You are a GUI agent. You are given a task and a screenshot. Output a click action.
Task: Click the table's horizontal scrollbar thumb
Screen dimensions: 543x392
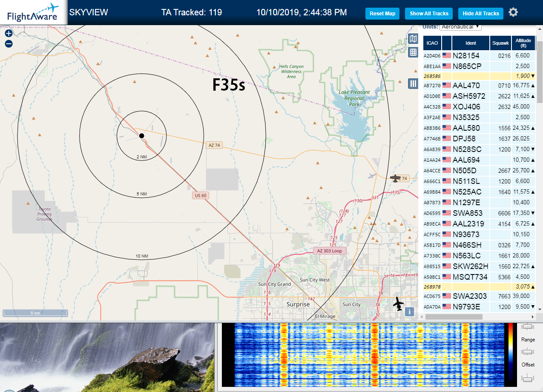(x=454, y=317)
